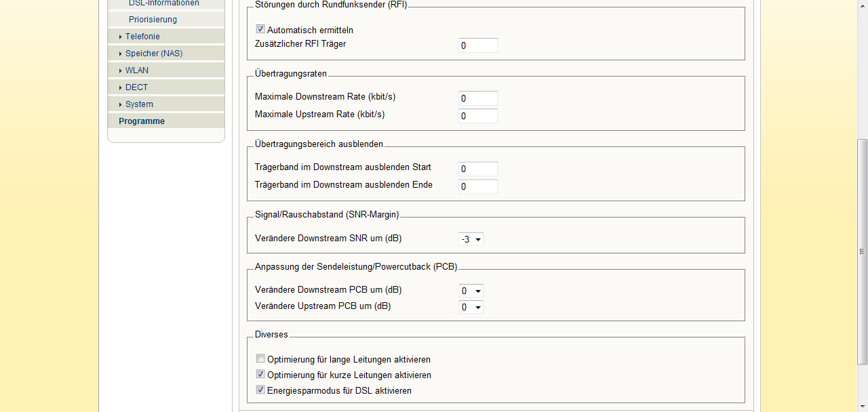Image resolution: width=868 pixels, height=412 pixels.
Task: Enable Optimierung für lange Leitungen
Action: tap(260, 359)
